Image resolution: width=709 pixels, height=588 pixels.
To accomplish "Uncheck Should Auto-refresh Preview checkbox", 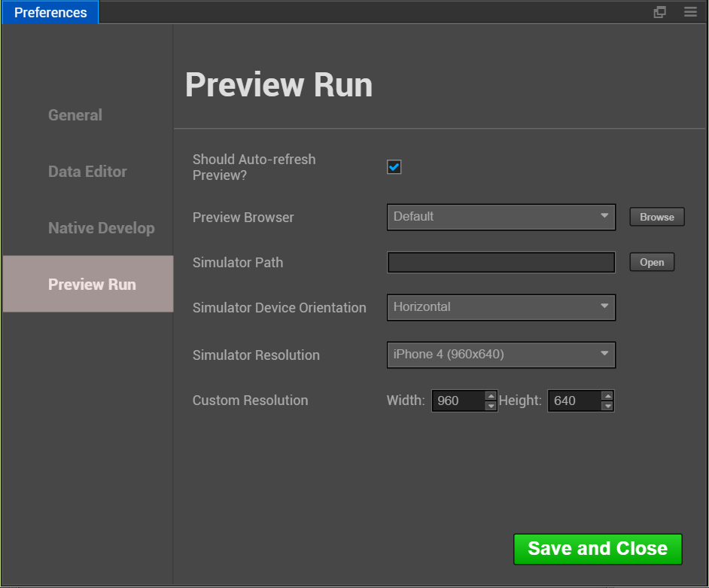I will tap(394, 167).
